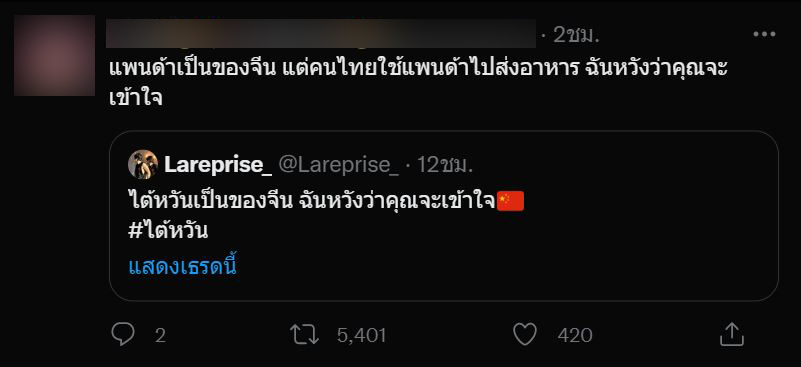Click the @Lareprise_ handle
The width and height of the screenshot is (801, 367).
pos(339,165)
